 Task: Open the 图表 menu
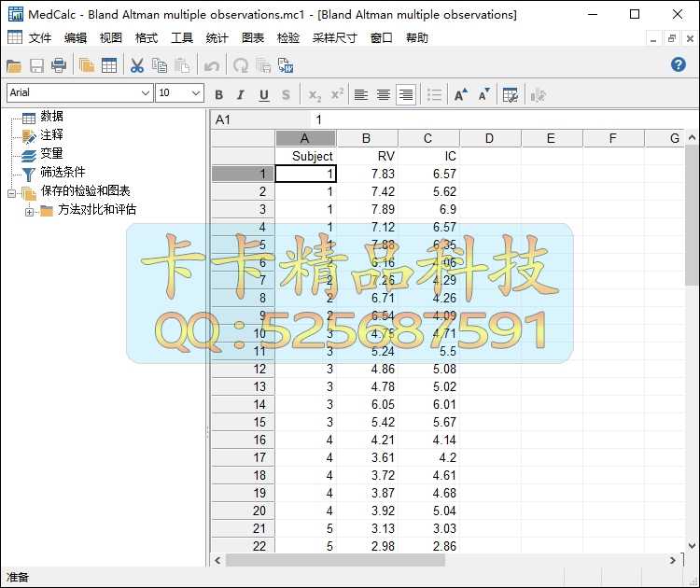point(253,38)
